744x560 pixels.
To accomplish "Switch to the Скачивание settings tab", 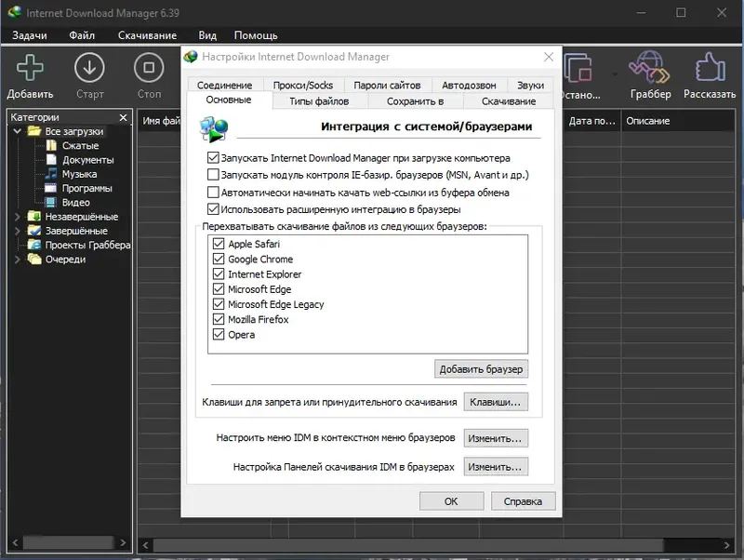I will (509, 101).
